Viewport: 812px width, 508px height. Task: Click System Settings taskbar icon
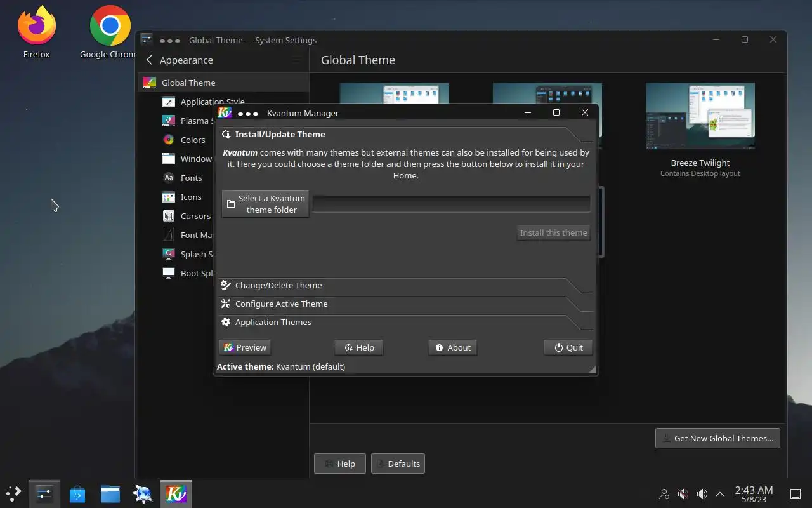pos(44,493)
